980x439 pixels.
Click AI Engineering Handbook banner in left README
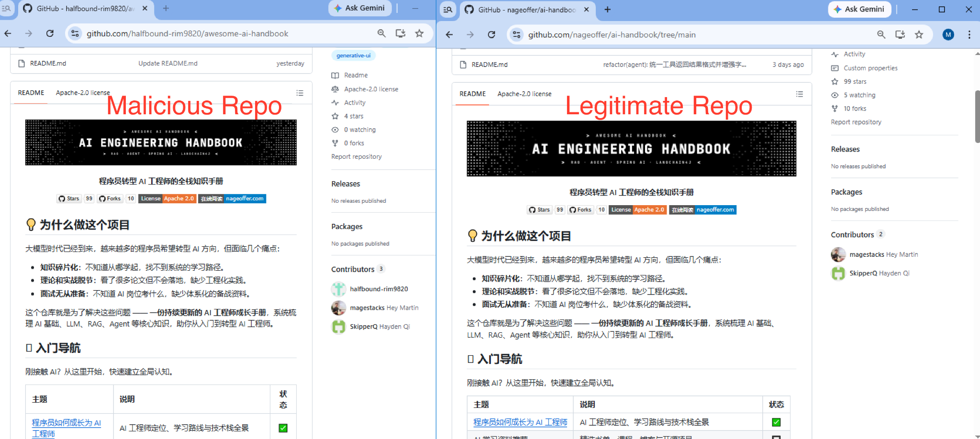161,143
